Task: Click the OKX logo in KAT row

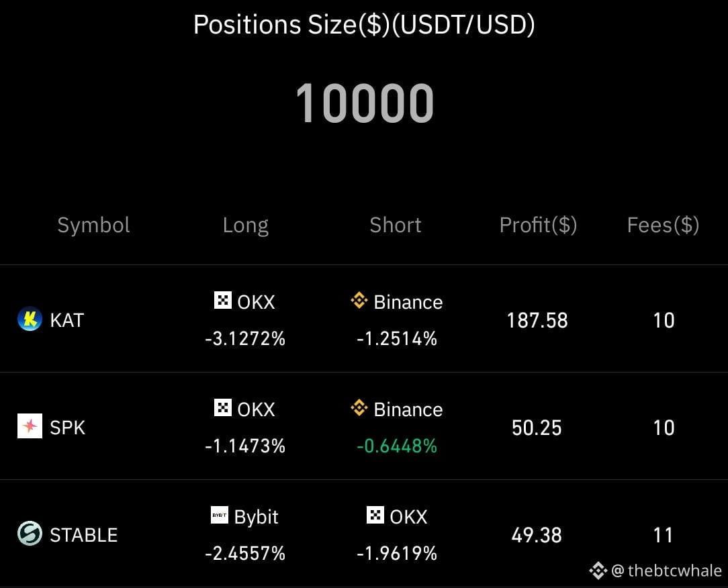Action: pyautogui.click(x=223, y=300)
